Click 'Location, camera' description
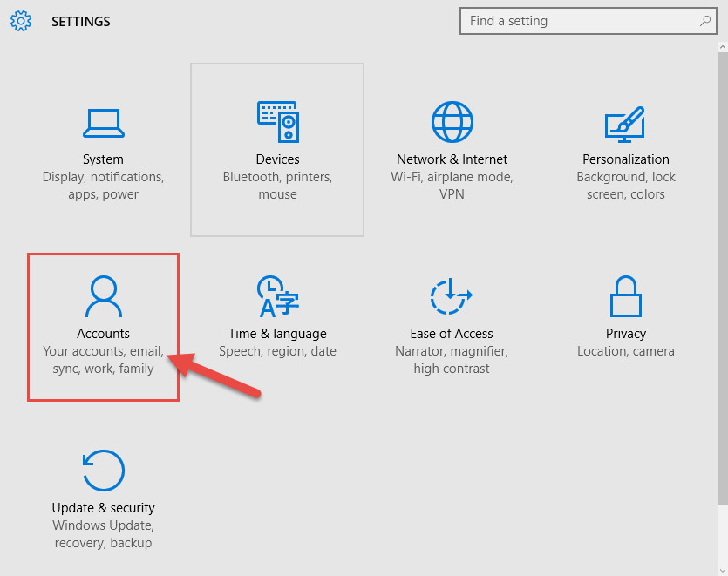The height and width of the screenshot is (576, 728). [x=626, y=351]
